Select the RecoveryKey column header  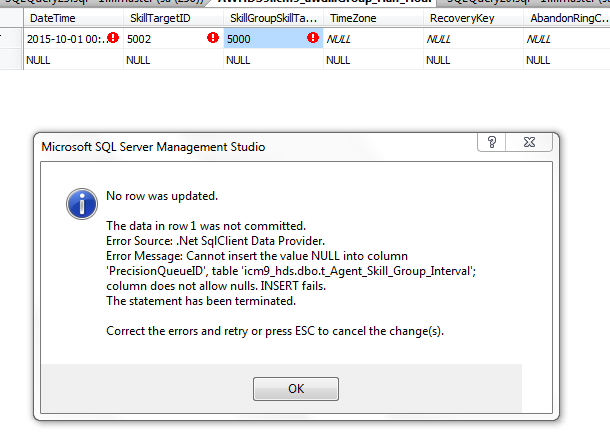pyautogui.click(x=472, y=19)
